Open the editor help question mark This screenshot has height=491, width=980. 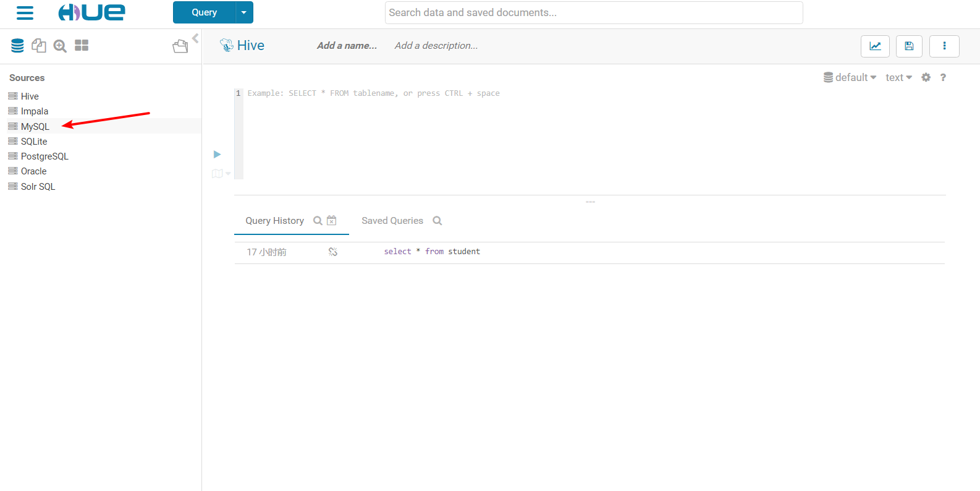(x=943, y=77)
